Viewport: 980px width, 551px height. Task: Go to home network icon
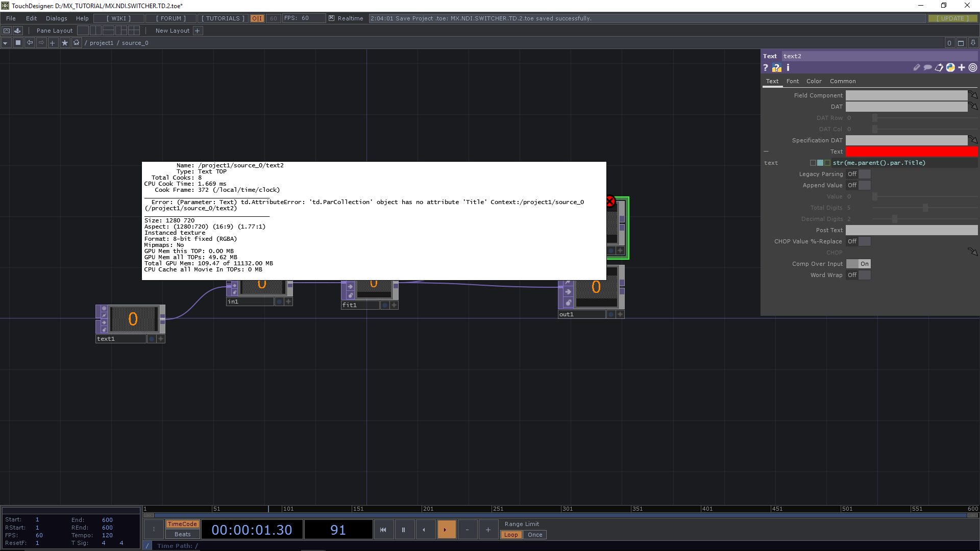77,43
